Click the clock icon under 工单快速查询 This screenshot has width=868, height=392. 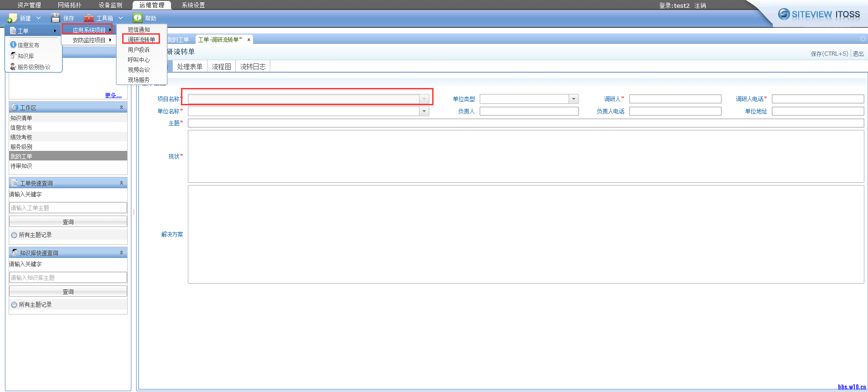[x=14, y=235]
